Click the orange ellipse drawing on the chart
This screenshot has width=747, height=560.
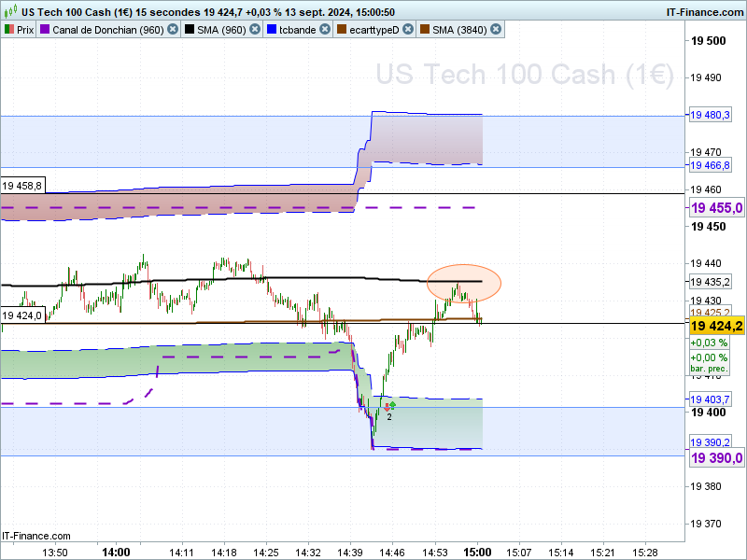464,284
